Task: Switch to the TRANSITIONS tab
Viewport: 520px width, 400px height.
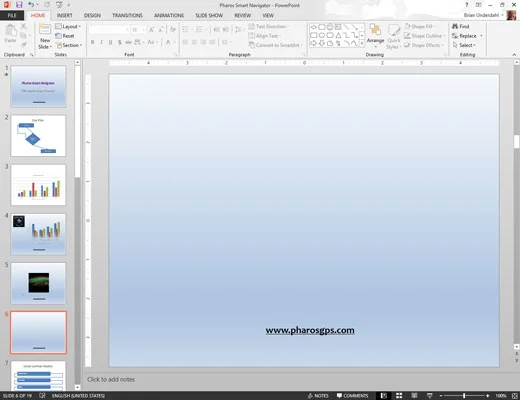Action: point(127,15)
